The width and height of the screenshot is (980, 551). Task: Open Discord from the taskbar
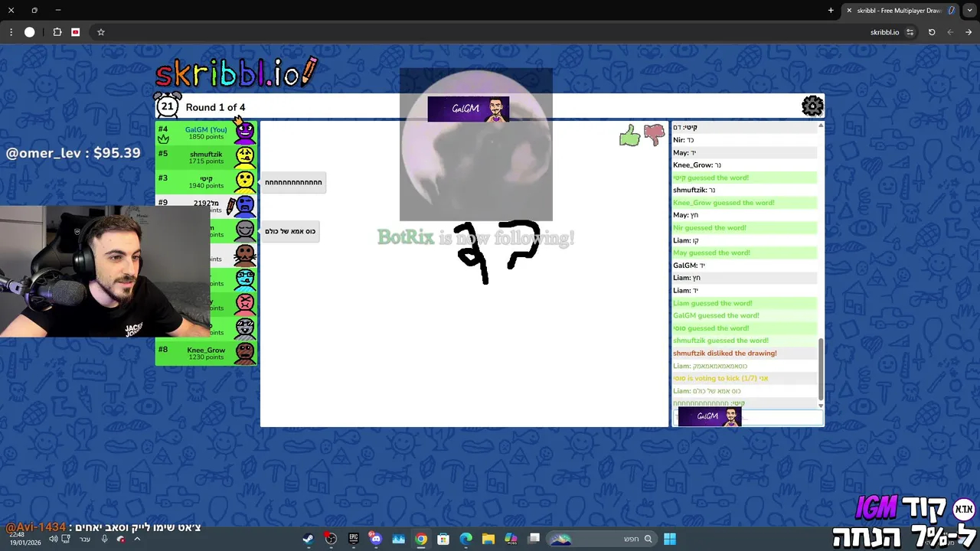point(375,539)
